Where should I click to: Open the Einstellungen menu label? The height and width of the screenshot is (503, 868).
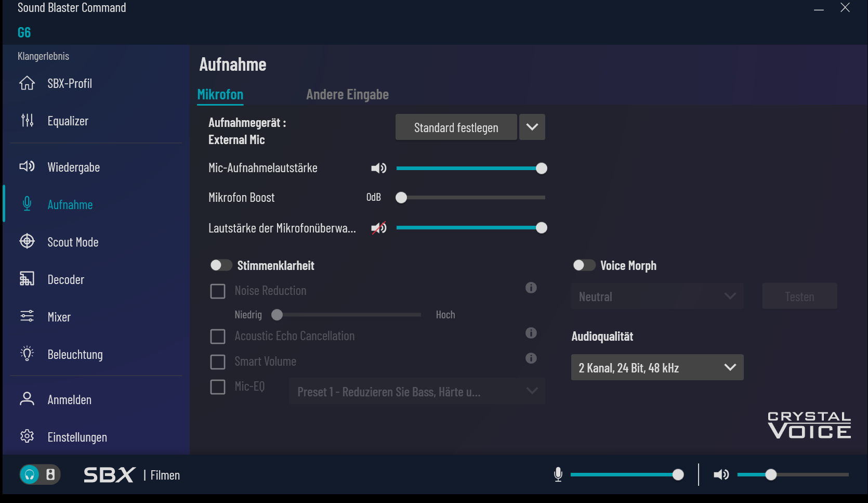click(x=77, y=437)
